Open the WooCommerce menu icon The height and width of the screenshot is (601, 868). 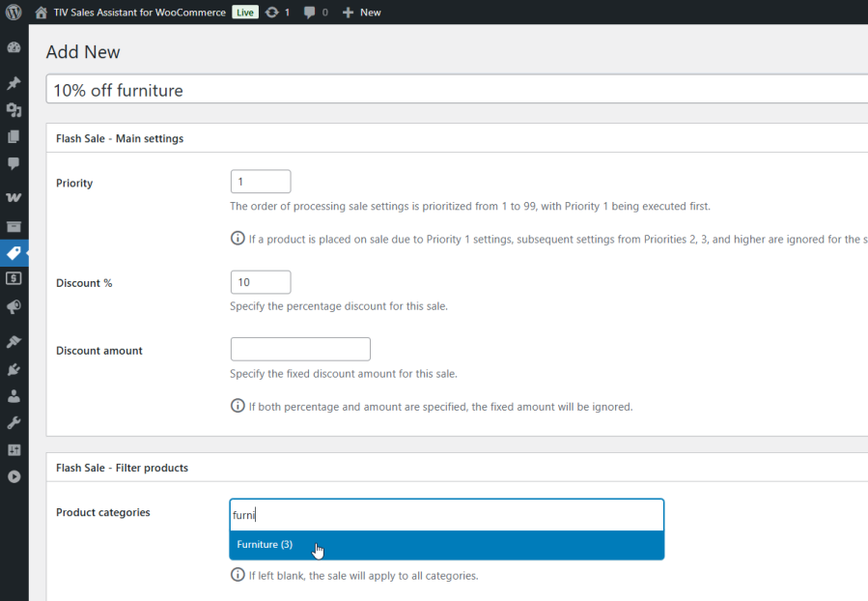pyautogui.click(x=14, y=225)
